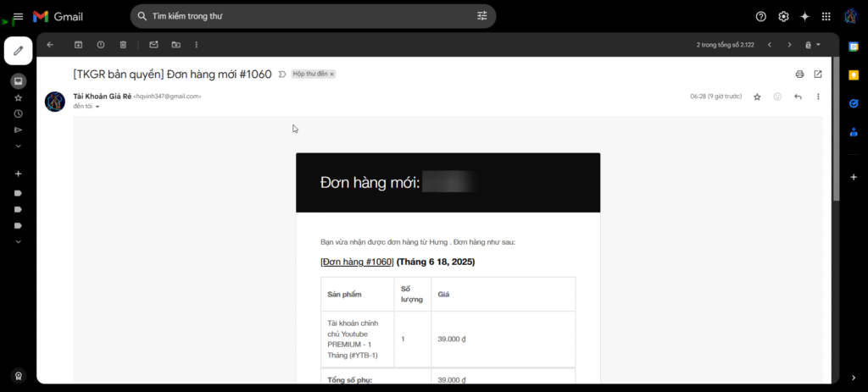Open the '[Đơn hàng #1060]' link
Viewport: 868px width, 392px height.
357,262
